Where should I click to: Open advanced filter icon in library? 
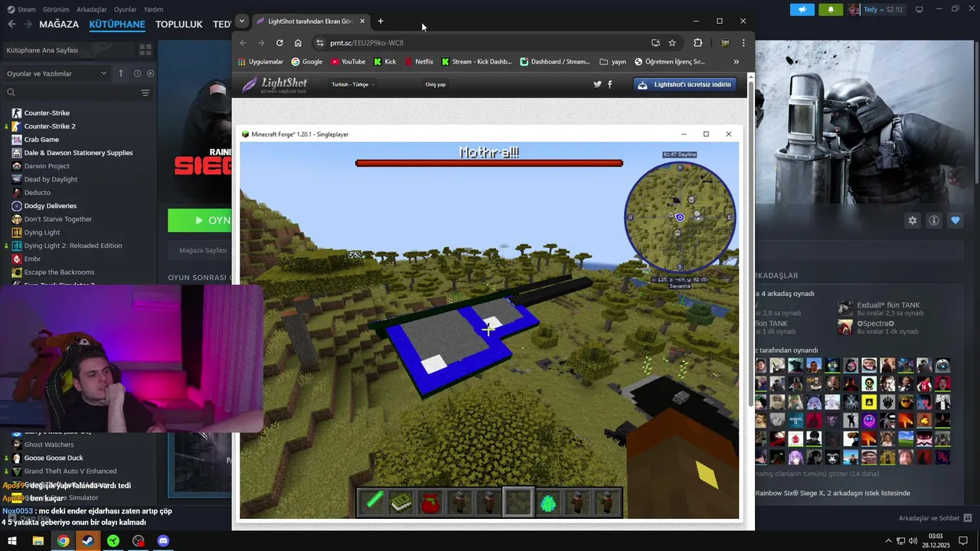[x=145, y=93]
